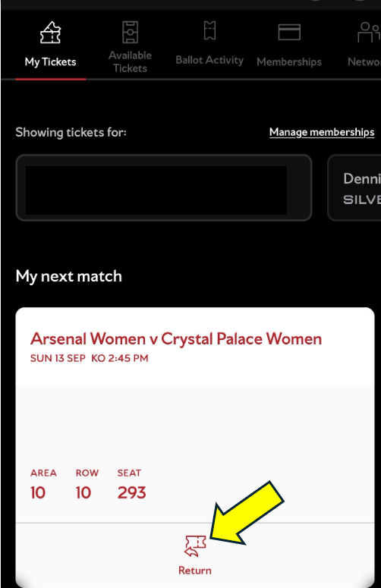Viewport: 381px width, 588px height.
Task: Open the Memberships card icon
Action: click(x=289, y=32)
